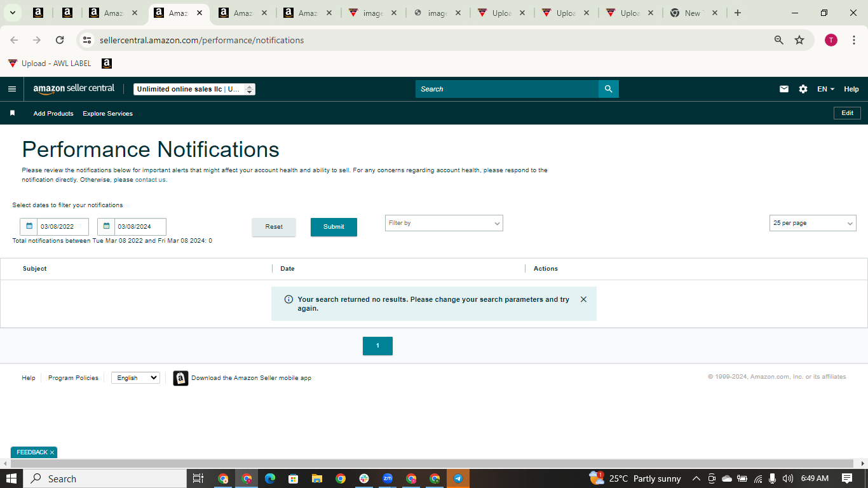868x488 pixels.
Task: Open the end date calendar icon
Action: (x=106, y=226)
